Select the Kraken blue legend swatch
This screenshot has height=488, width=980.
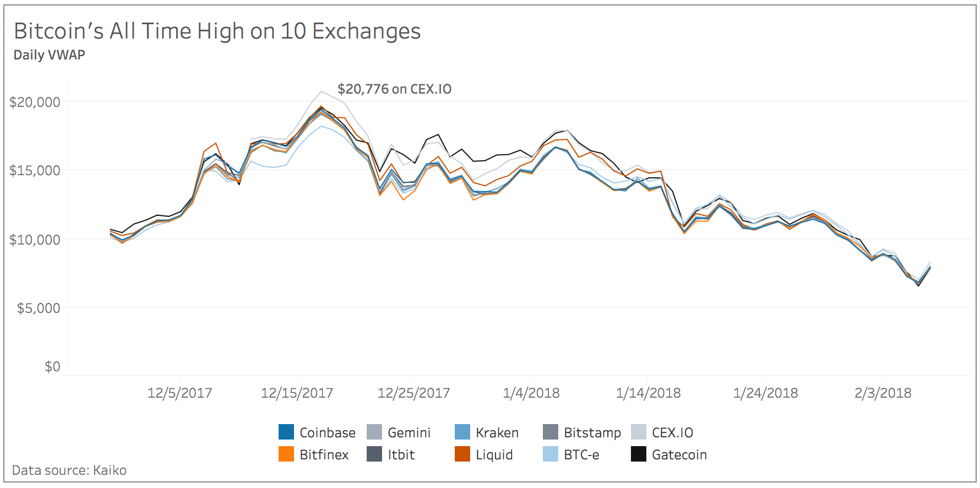(462, 432)
